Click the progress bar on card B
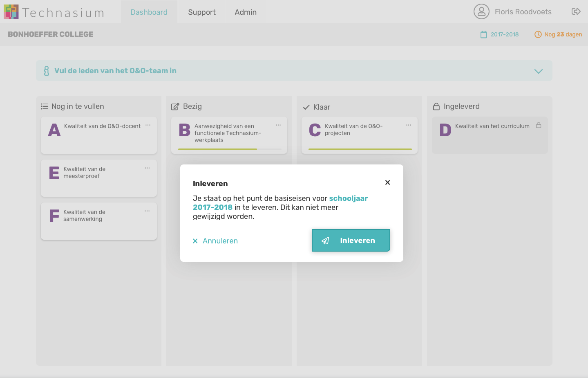Image resolution: width=588 pixels, height=378 pixels. (x=230, y=149)
